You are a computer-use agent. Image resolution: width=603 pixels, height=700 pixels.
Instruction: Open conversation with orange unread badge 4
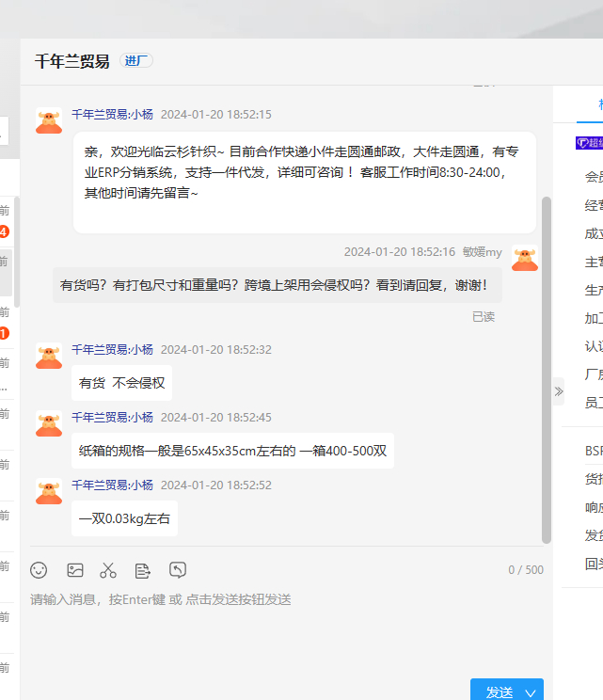point(5,232)
